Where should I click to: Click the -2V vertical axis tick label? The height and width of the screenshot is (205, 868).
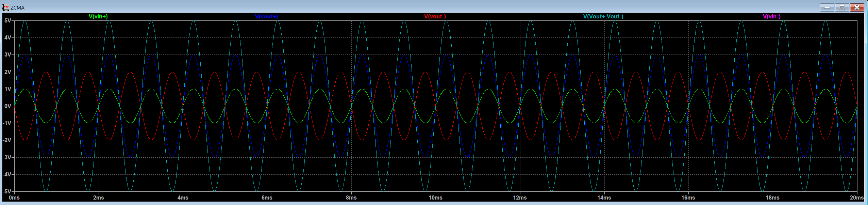click(x=7, y=140)
